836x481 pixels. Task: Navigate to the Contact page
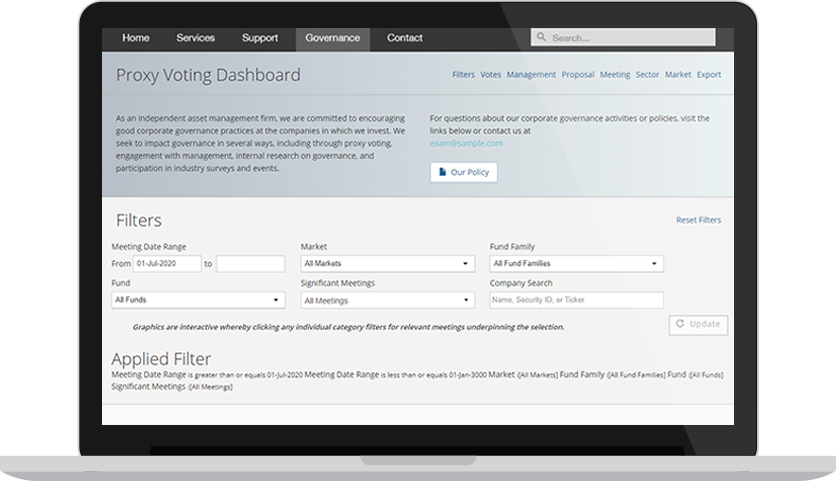[x=404, y=38]
